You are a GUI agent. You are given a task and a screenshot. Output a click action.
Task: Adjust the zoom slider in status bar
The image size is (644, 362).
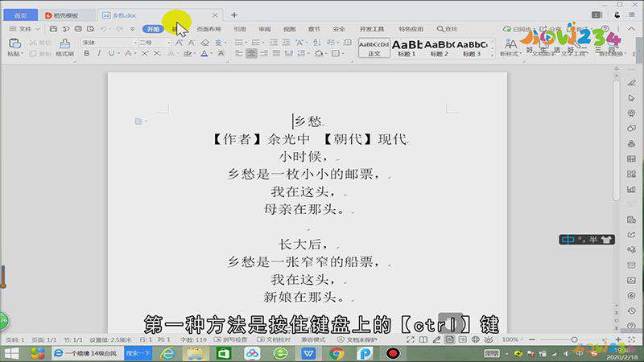click(x=575, y=339)
